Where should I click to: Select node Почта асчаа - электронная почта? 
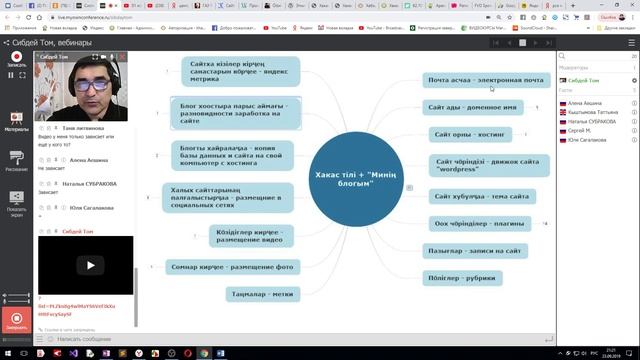pos(486,80)
